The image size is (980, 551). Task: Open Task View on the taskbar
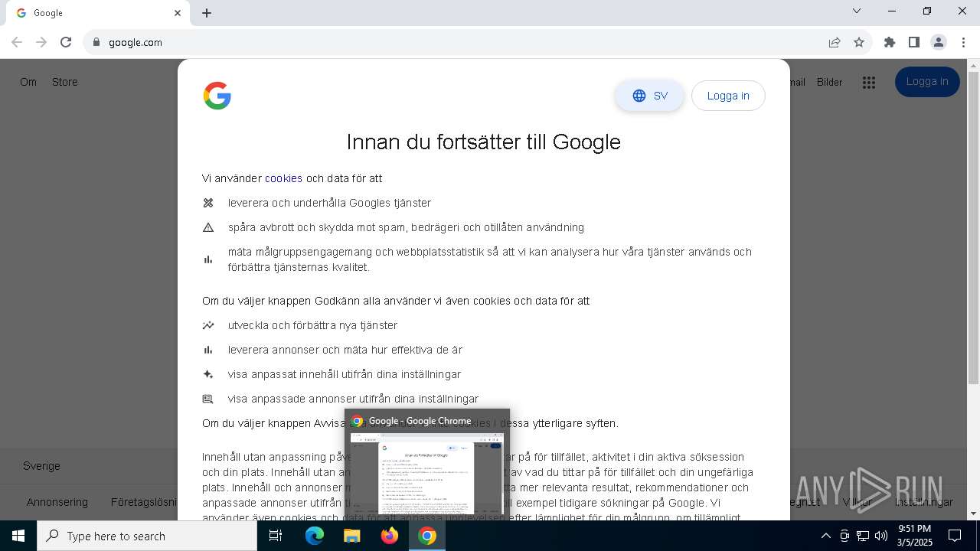tap(276, 536)
